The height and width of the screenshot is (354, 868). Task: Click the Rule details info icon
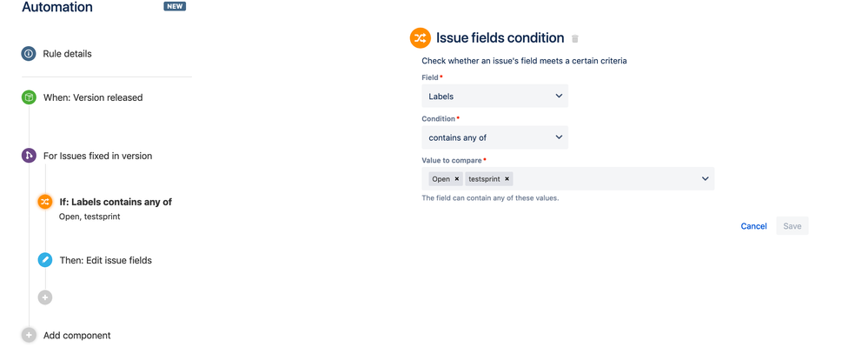tap(29, 54)
